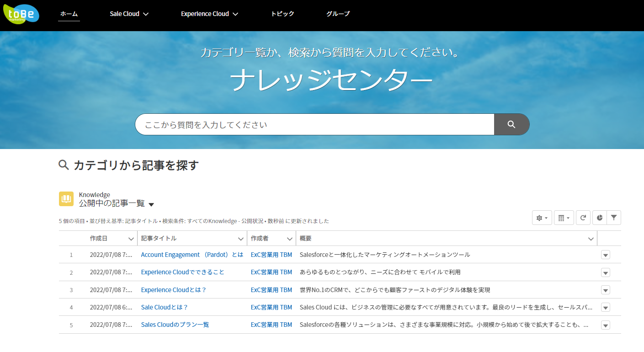Expand the Sale Cloud chevron in navigation
644x352 pixels.
[146, 14]
